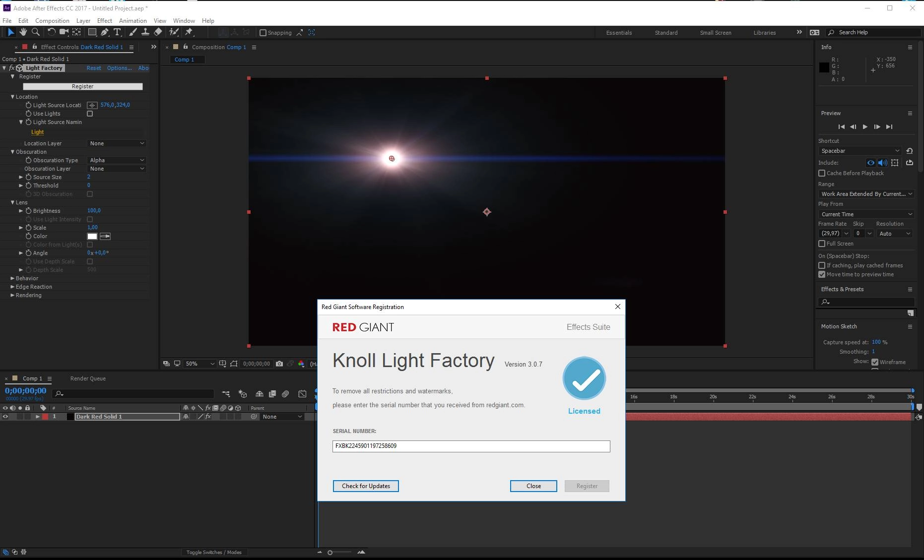Toggle the Use Lights checkbox
Screen dimensions: 924x560
click(90, 114)
